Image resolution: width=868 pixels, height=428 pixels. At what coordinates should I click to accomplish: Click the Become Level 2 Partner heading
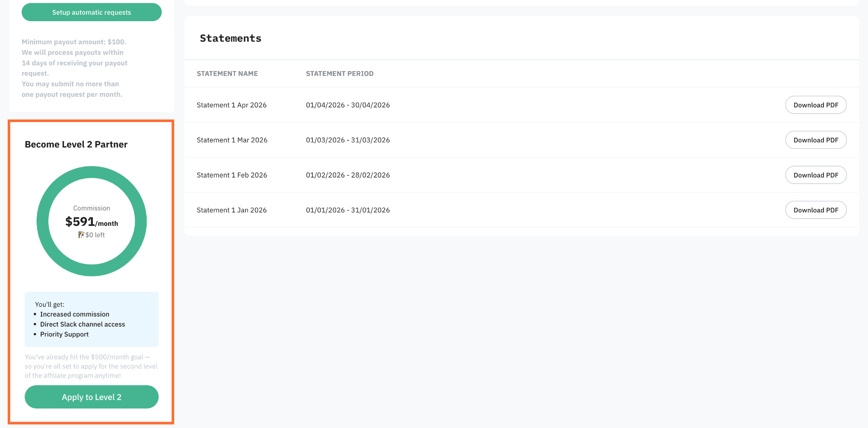[x=76, y=145]
